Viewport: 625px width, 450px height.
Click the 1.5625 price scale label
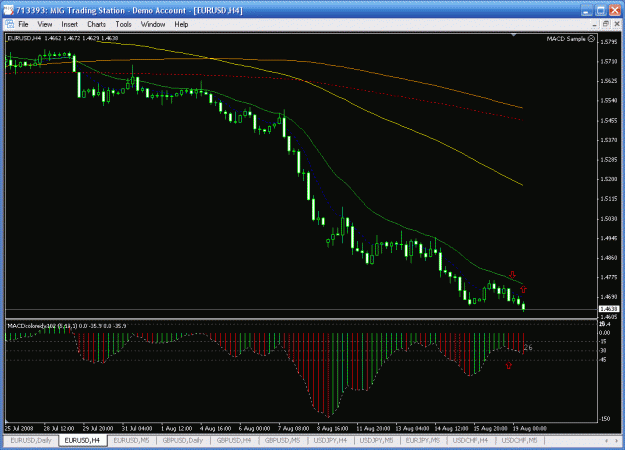tap(609, 81)
